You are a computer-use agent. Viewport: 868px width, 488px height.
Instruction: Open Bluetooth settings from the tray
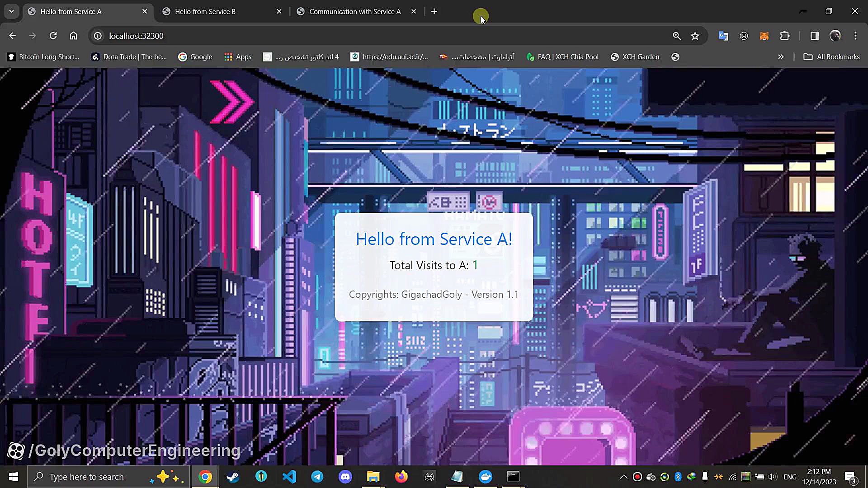(x=678, y=477)
